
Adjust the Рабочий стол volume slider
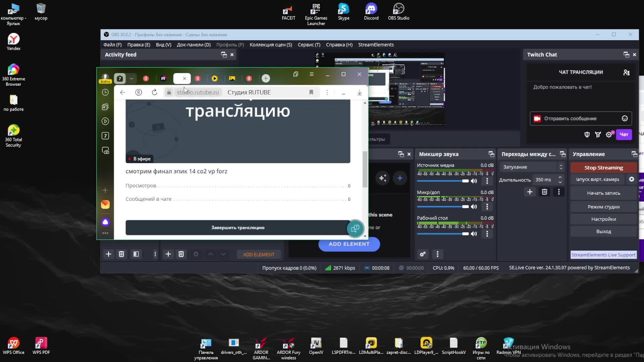coord(443,234)
